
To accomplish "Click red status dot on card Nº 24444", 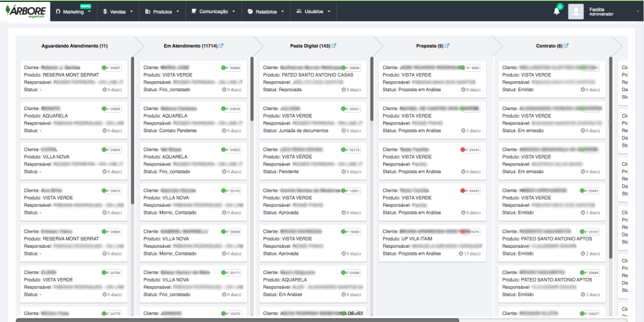I will click(x=462, y=150).
